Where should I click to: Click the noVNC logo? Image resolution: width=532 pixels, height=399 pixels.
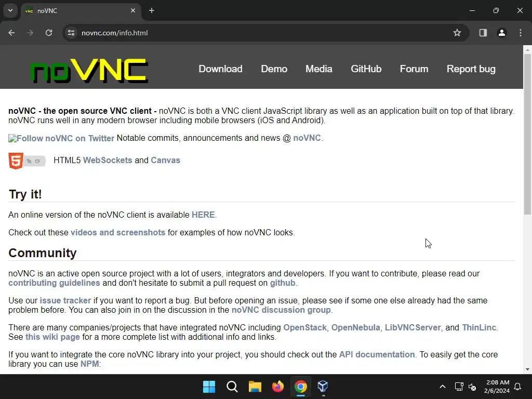89,71
